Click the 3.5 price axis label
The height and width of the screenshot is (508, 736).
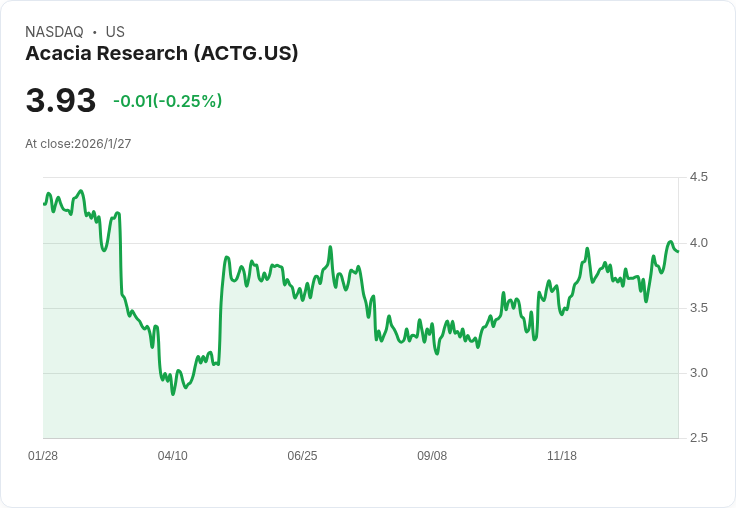tap(698, 308)
